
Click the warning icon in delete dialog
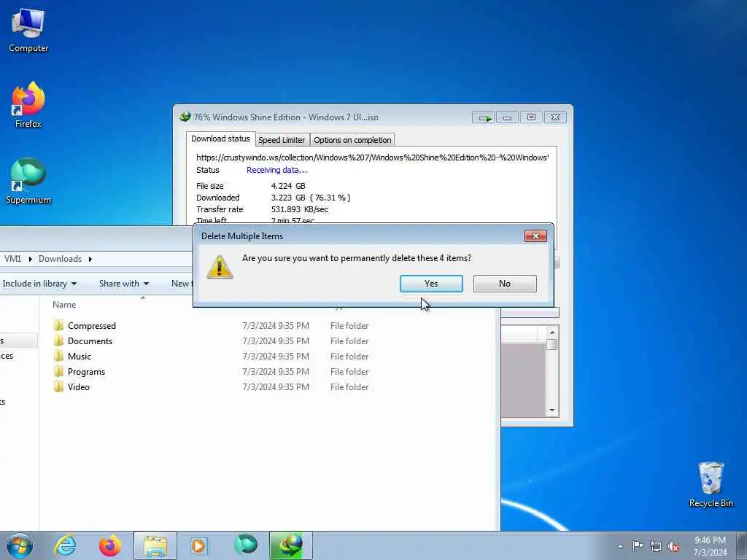tap(220, 267)
